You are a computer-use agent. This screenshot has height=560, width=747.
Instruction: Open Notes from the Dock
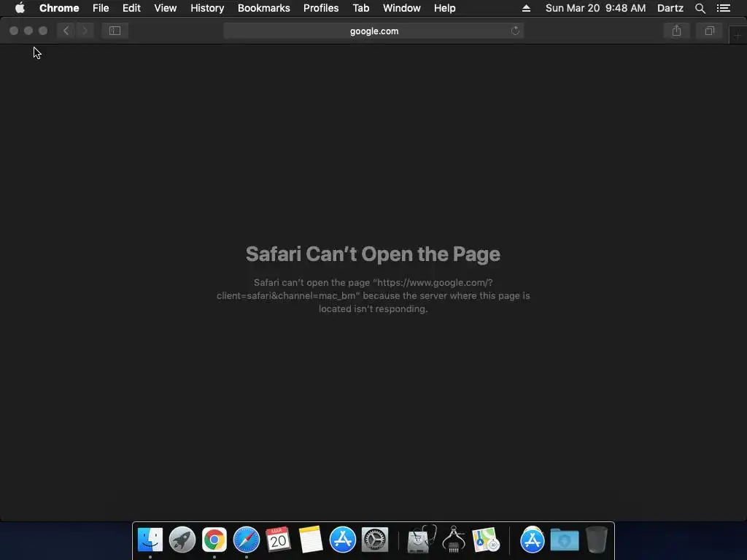(x=311, y=540)
